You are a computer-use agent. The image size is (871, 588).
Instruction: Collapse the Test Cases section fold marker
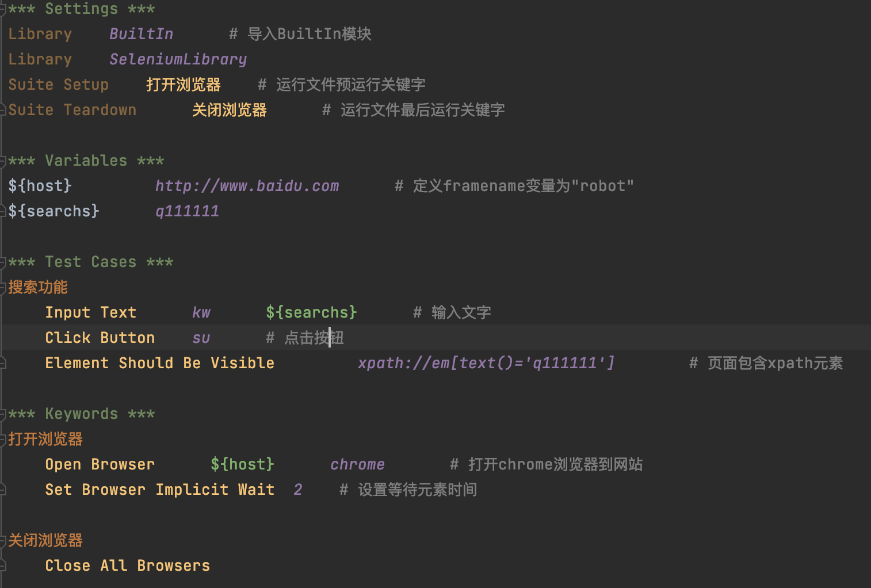pyautogui.click(x=3, y=262)
